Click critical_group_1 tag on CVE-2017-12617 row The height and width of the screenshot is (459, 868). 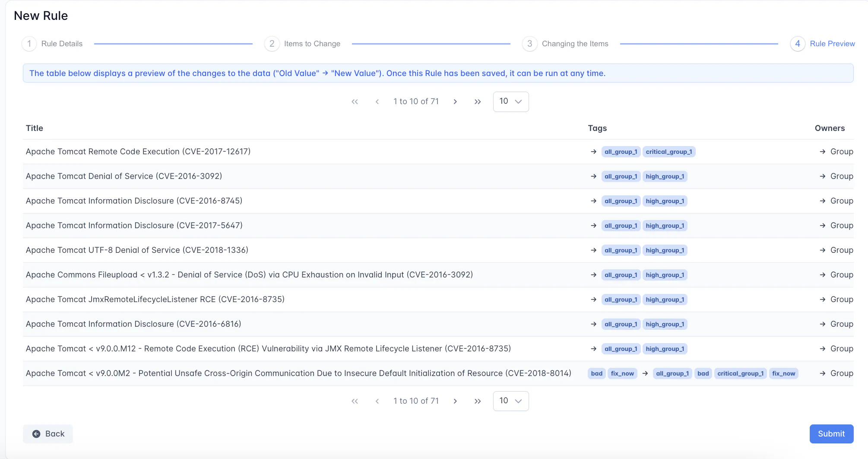[x=668, y=152]
